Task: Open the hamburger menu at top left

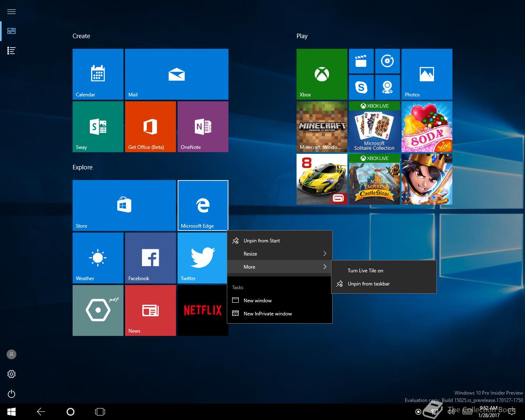Action: 11,11
